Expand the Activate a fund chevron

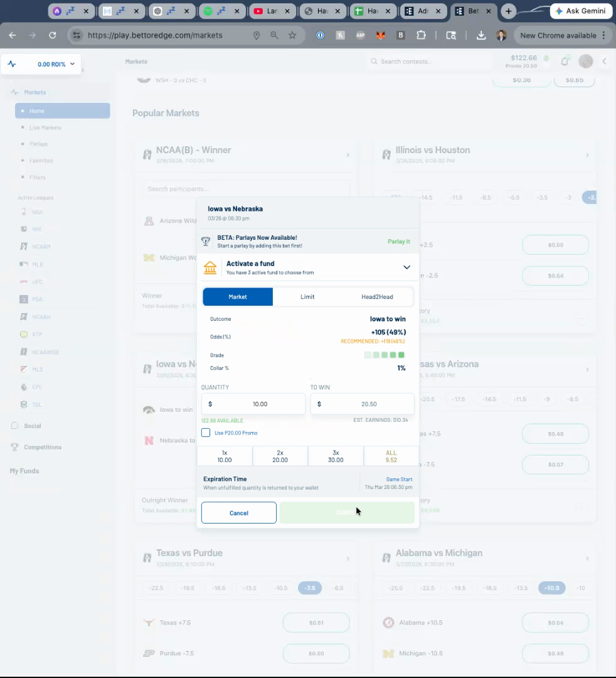point(406,267)
